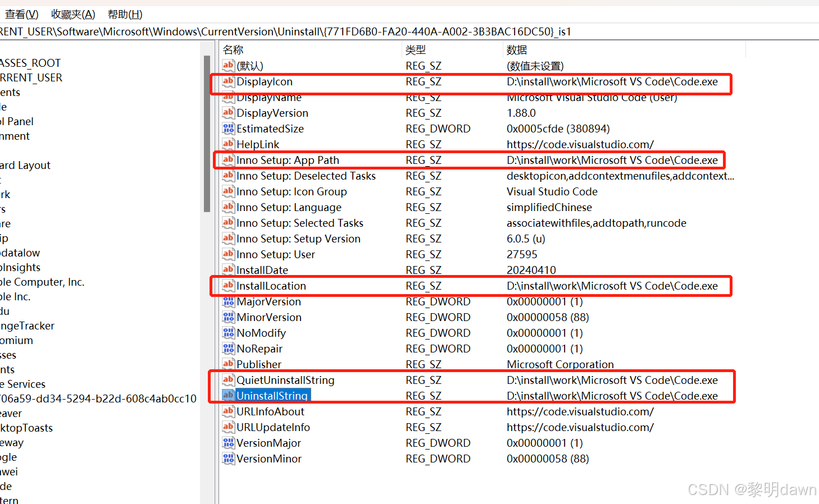Select the MinorVersion DWORD icon
819x504 pixels.
228,317
